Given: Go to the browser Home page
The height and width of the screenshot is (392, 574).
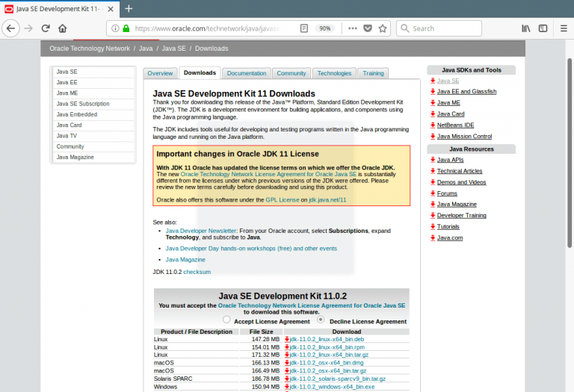Looking at the screenshot, I should [x=63, y=28].
